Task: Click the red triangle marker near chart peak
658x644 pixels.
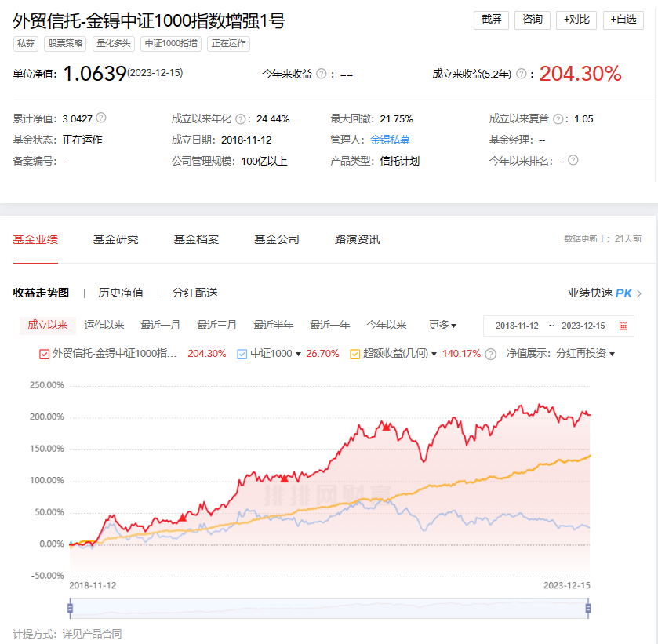Action: [386, 427]
